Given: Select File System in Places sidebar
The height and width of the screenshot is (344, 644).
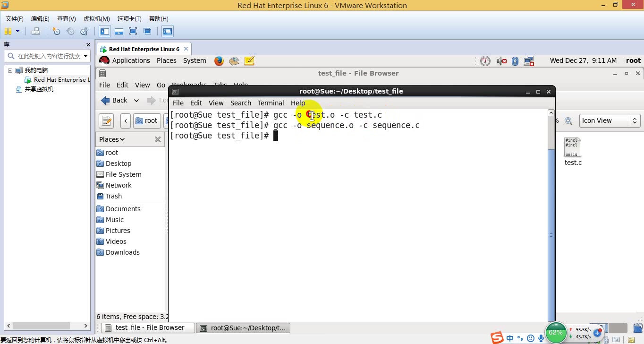Looking at the screenshot, I should pyautogui.click(x=119, y=174).
